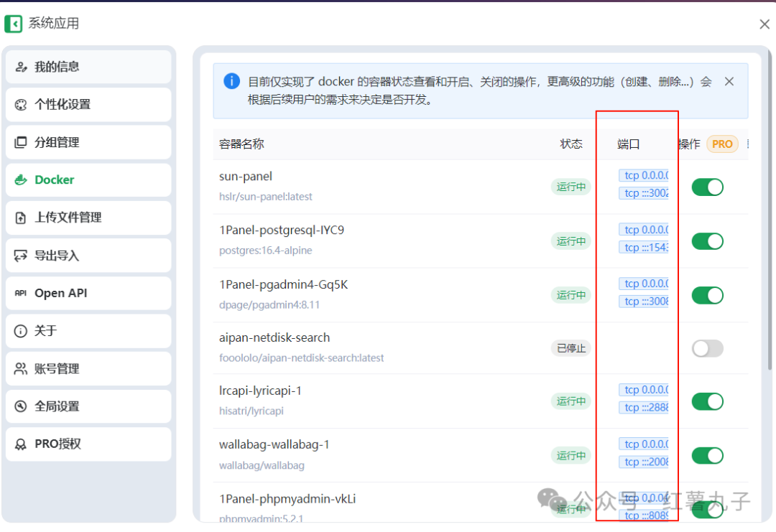The image size is (776, 532).
Task: Turn off the sun-panel container switch
Action: [x=707, y=187]
